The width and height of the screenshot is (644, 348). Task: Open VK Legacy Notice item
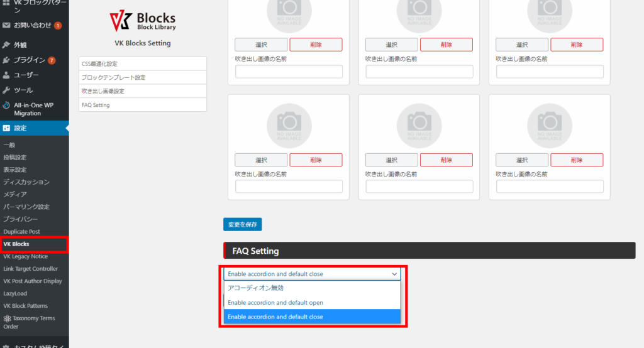click(25, 256)
